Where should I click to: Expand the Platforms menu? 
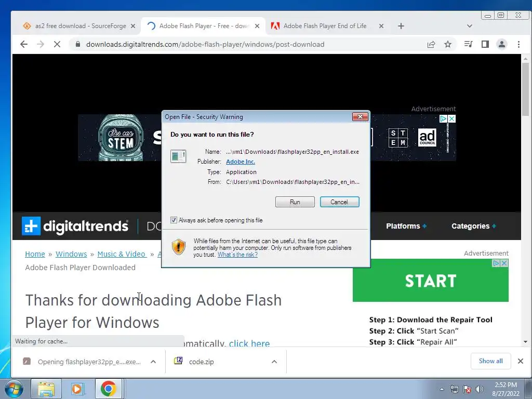point(406,226)
